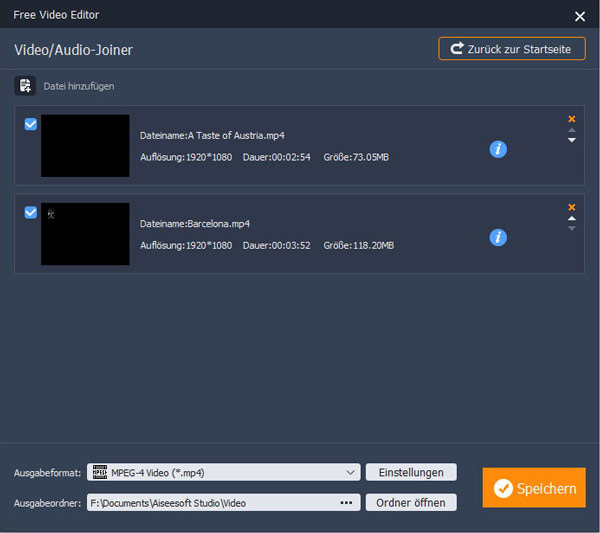The image size is (600, 533).
Task: Select the A Taste of Austria thumbnail
Action: [85, 146]
